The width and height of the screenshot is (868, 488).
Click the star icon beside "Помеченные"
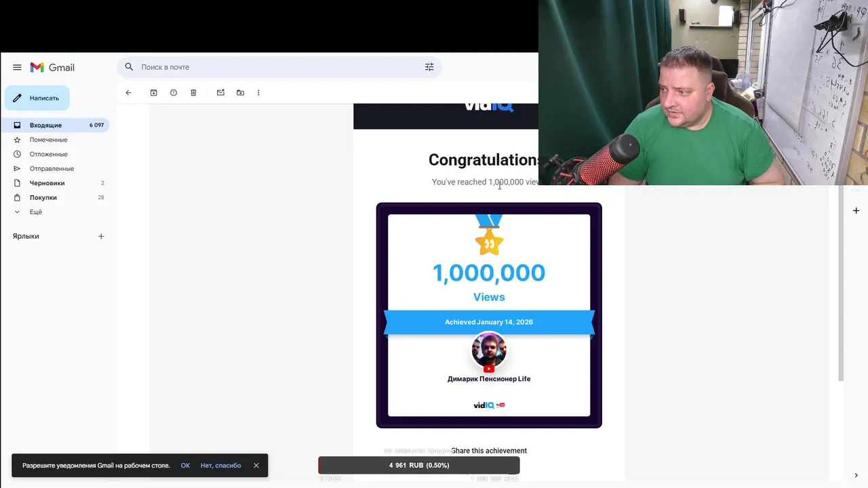(x=17, y=140)
